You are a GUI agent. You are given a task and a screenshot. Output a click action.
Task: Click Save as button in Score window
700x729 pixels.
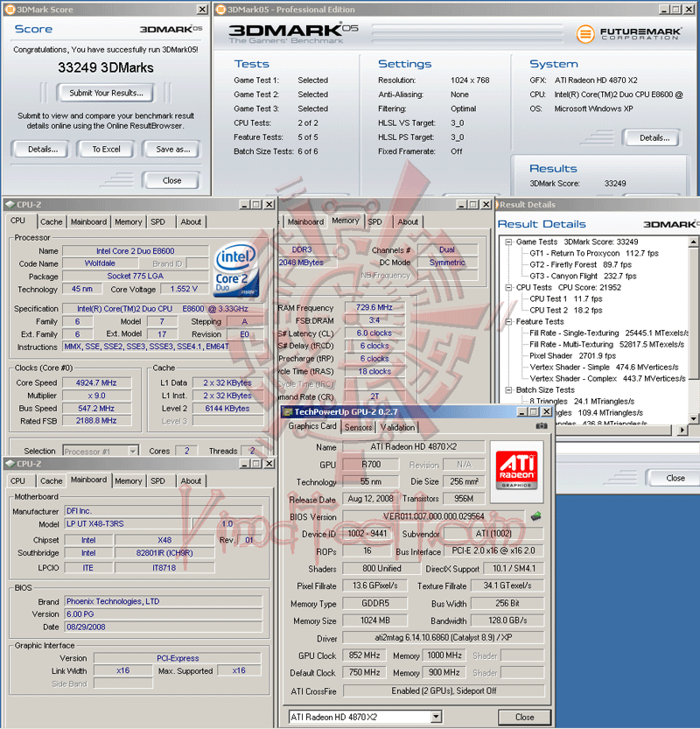click(172, 150)
